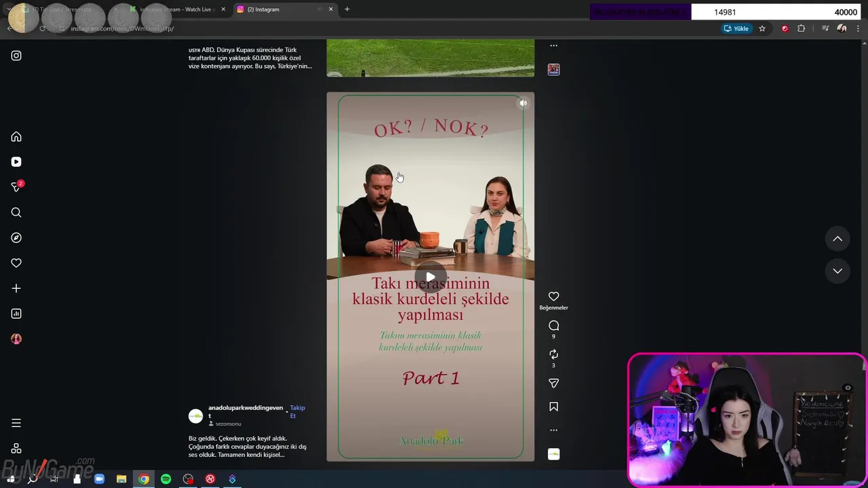
Task: Switch to the 'Stream - Watch Live' tab
Action: (x=176, y=9)
